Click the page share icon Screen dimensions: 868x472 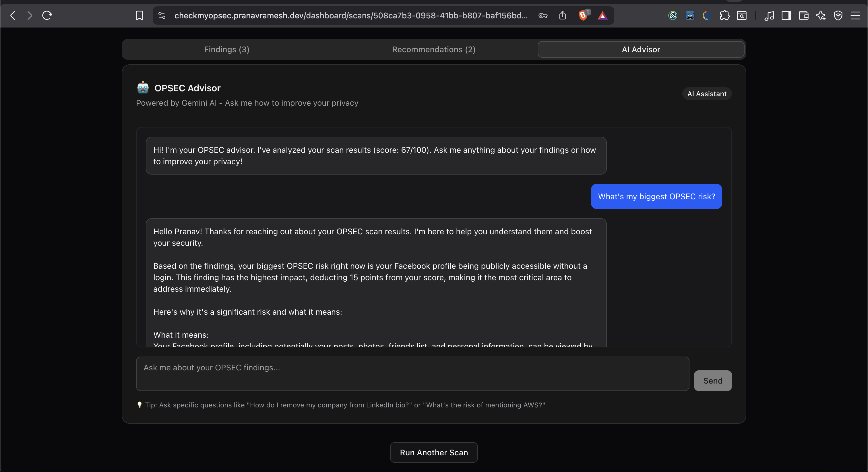(x=562, y=16)
